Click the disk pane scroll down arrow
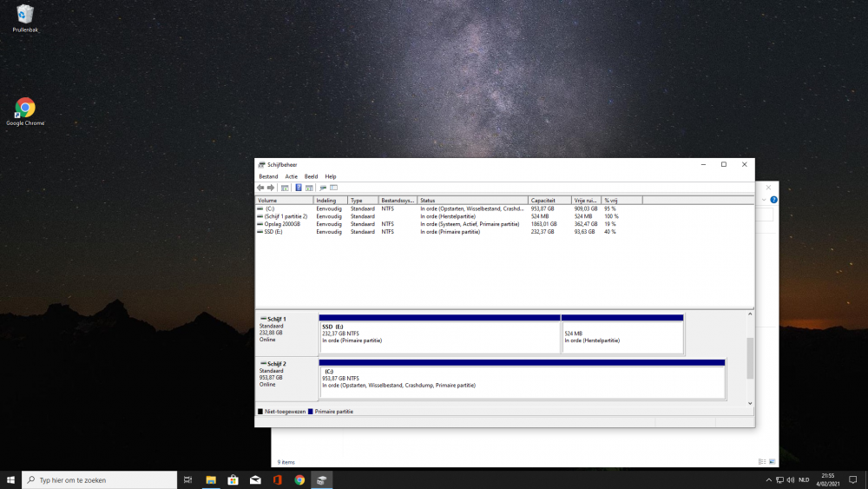This screenshot has width=868, height=489. point(750,403)
